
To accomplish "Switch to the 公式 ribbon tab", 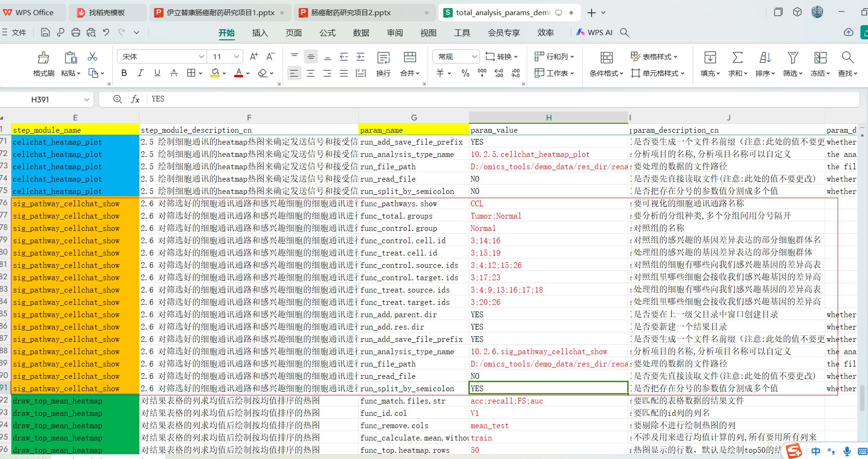I will coord(327,33).
